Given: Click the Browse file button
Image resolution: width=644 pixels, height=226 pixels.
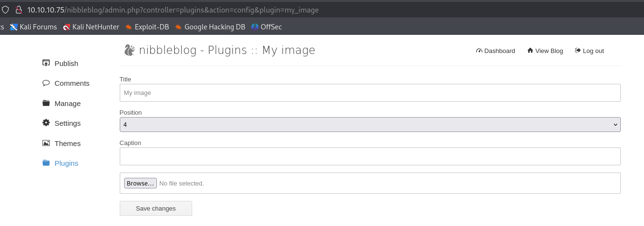Looking at the screenshot, I should pyautogui.click(x=140, y=183).
